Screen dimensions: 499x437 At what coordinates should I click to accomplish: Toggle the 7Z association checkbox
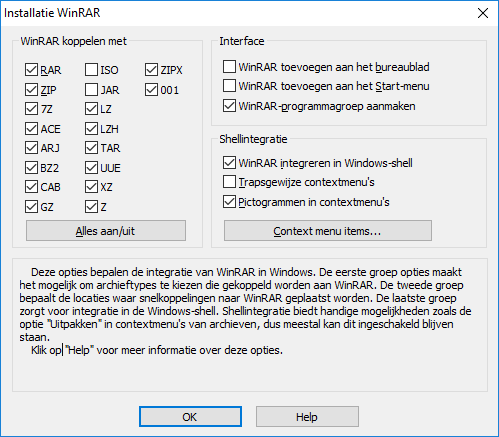pos(31,109)
